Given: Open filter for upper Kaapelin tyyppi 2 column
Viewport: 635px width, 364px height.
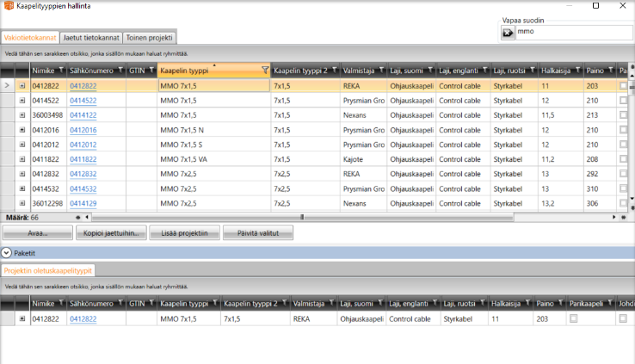Looking at the screenshot, I should [x=335, y=70].
